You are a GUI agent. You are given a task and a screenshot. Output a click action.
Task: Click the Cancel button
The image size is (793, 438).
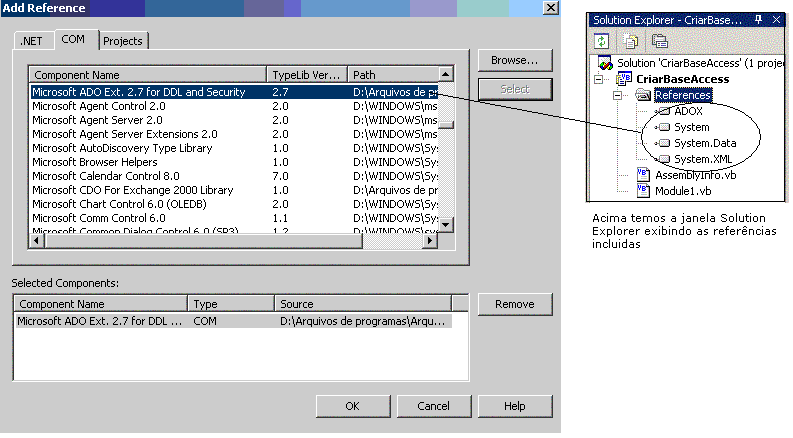433,406
